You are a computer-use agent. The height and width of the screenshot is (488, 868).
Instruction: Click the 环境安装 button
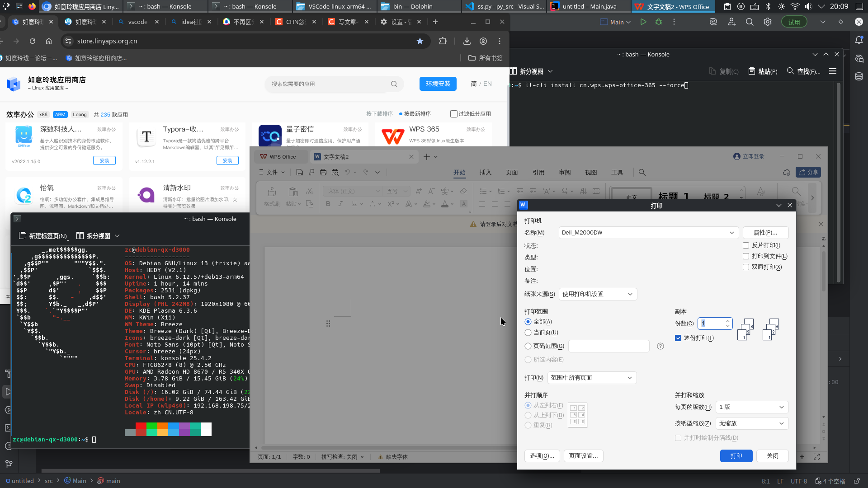[x=438, y=84]
